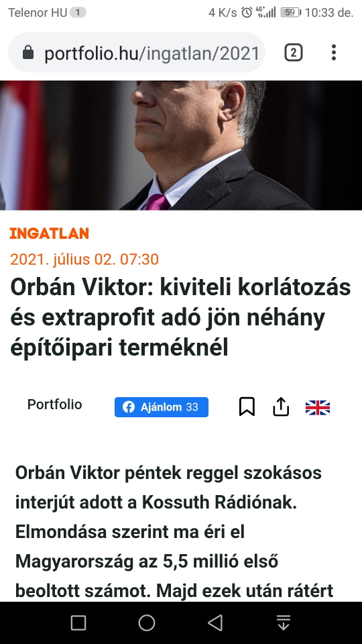Open the Portfolio author link
The width and height of the screenshot is (362, 644).
pyautogui.click(x=54, y=404)
